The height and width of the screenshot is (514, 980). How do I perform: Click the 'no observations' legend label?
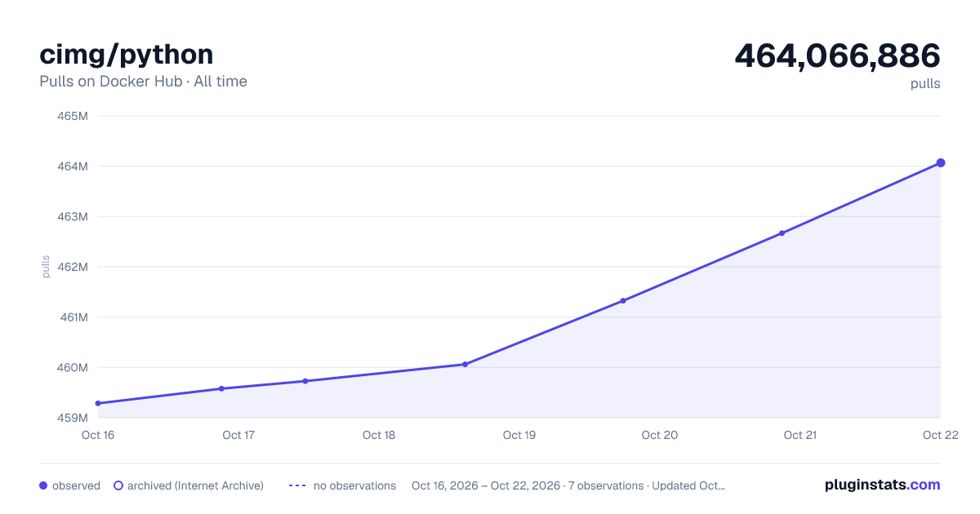[354, 485]
